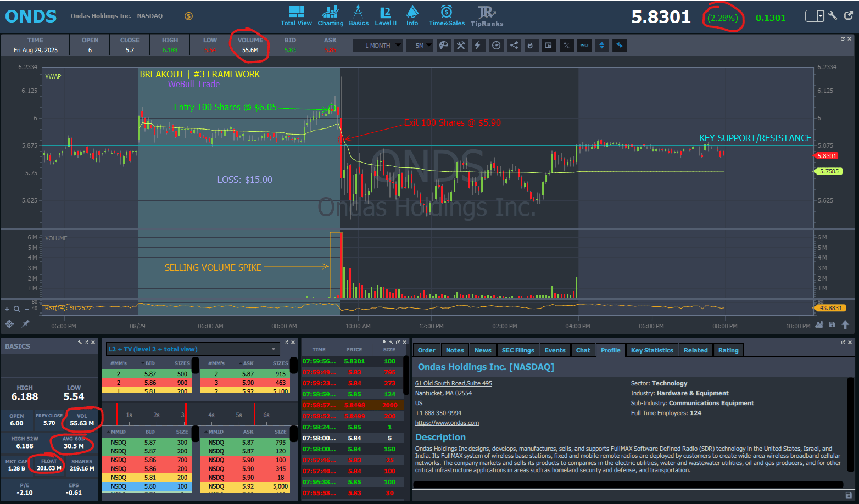Open the Time&Sales module
859x504 pixels.
click(447, 16)
